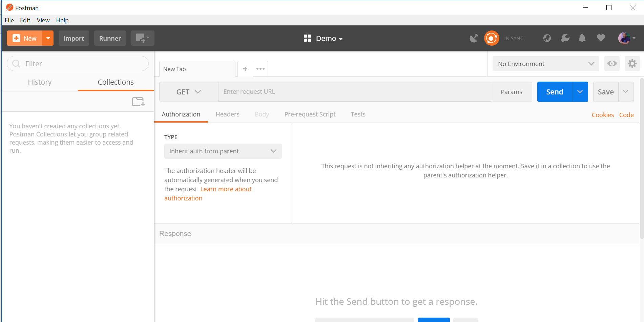
Task: Click the new collection folder icon
Action: (x=139, y=102)
